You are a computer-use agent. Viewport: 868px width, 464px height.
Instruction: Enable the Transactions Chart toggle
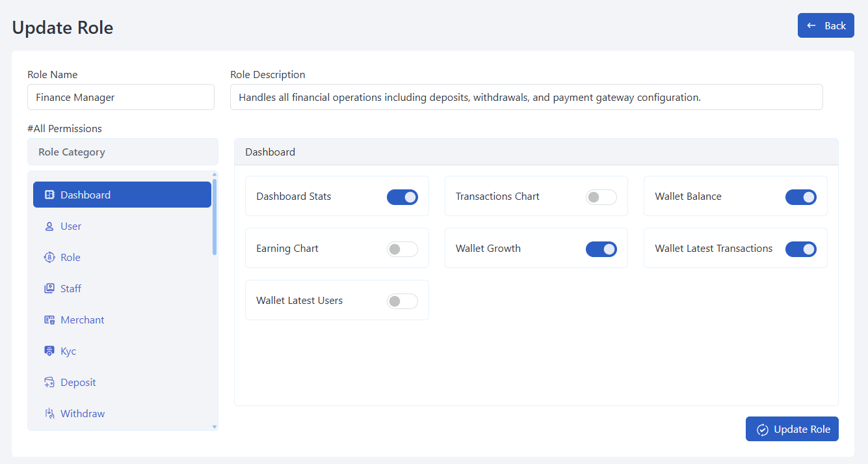[x=601, y=197]
